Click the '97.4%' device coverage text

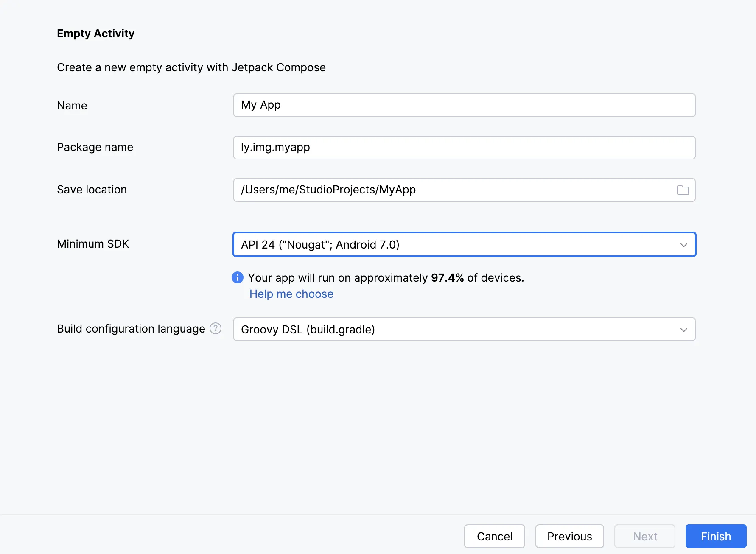(447, 278)
